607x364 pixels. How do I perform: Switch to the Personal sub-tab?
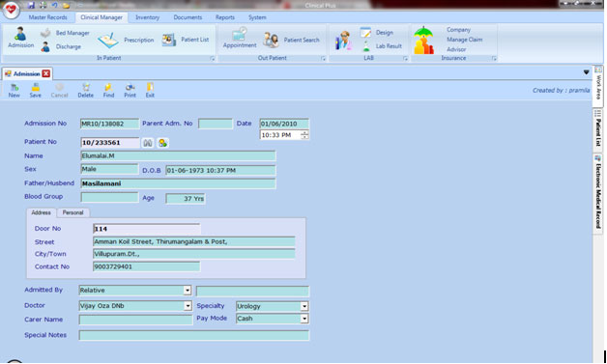(x=72, y=212)
